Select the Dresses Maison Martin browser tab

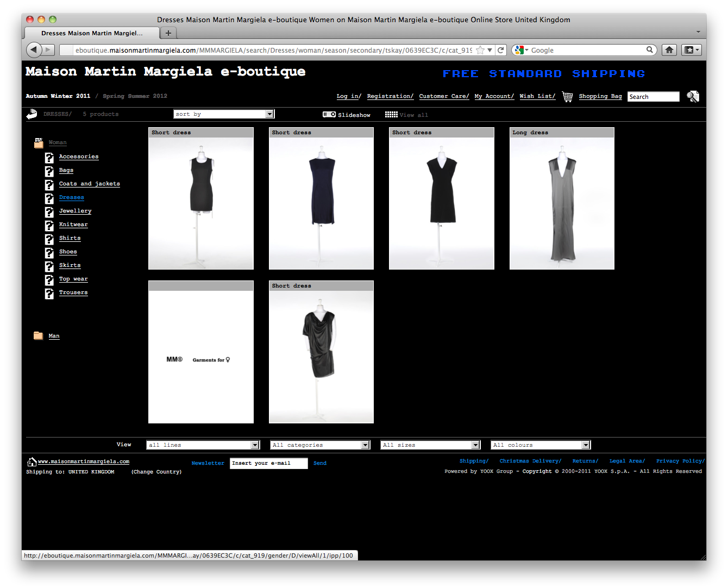[x=91, y=33]
